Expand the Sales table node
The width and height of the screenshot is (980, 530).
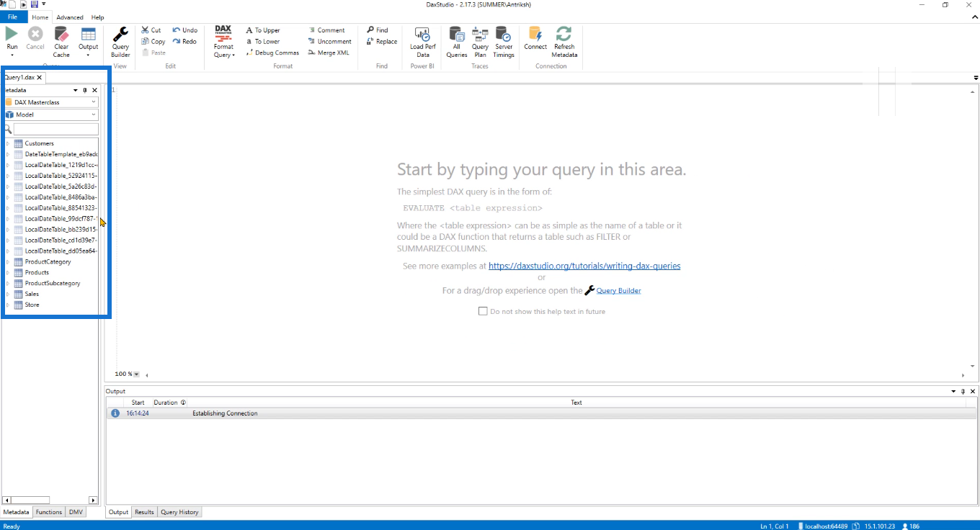[x=8, y=294]
